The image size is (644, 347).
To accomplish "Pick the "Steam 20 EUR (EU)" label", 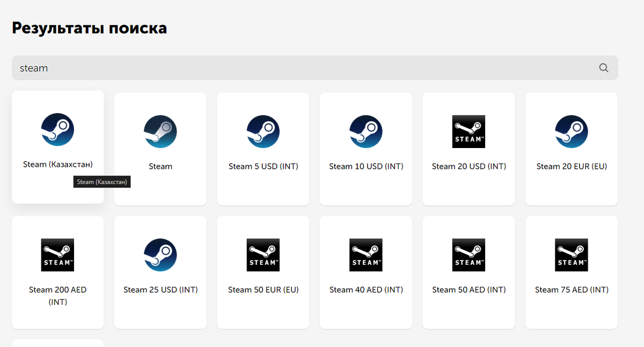I will [x=572, y=167].
